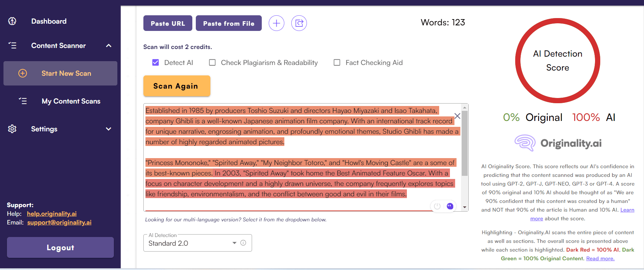Uncheck the Detect AI checkbox

[x=156, y=63]
